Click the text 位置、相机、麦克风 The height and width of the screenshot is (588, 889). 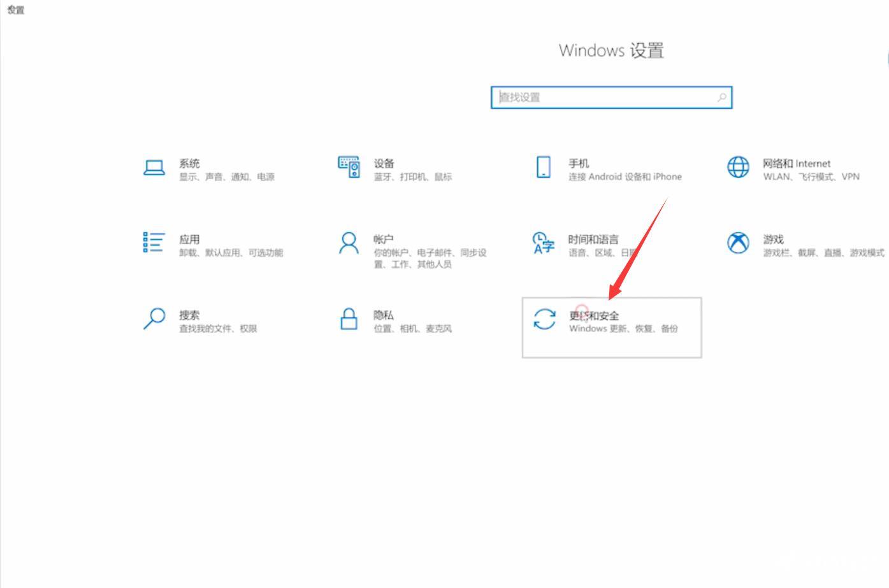[413, 328]
